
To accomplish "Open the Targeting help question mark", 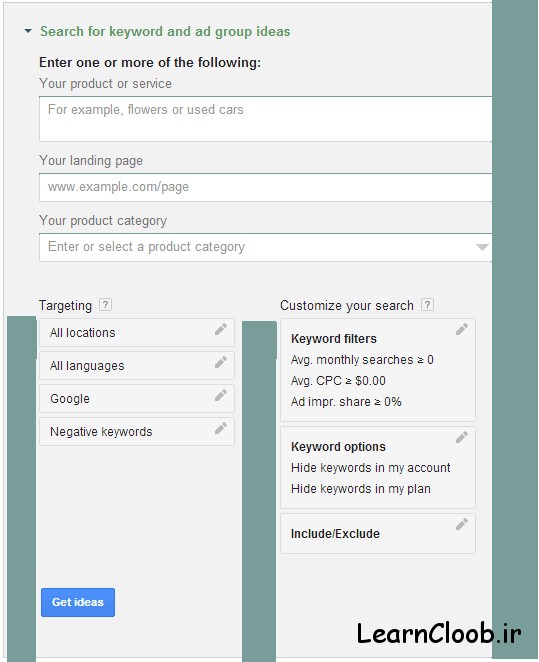I will click(105, 304).
